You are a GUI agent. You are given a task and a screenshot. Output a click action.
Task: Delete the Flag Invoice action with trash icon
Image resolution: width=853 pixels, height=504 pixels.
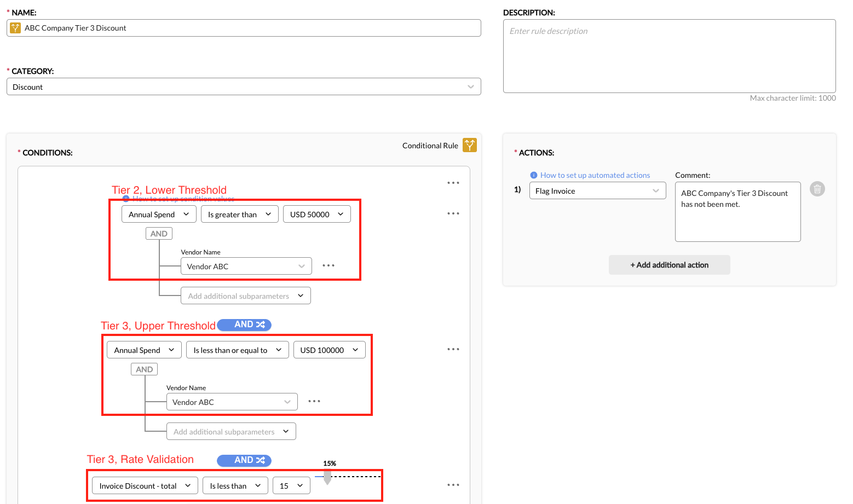817,189
